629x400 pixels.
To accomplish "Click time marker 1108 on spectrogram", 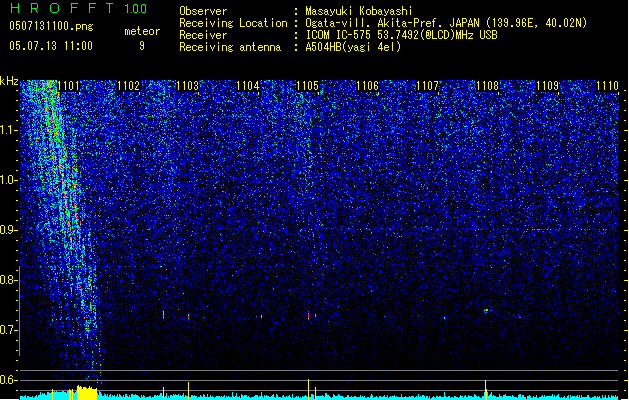I will point(487,86).
